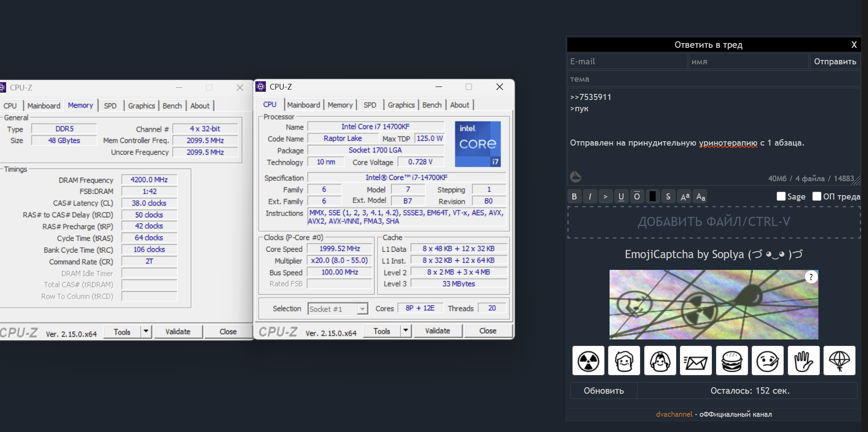Apply strikethrough formatting with S button
This screenshot has width=868, height=432.
pos(668,196)
